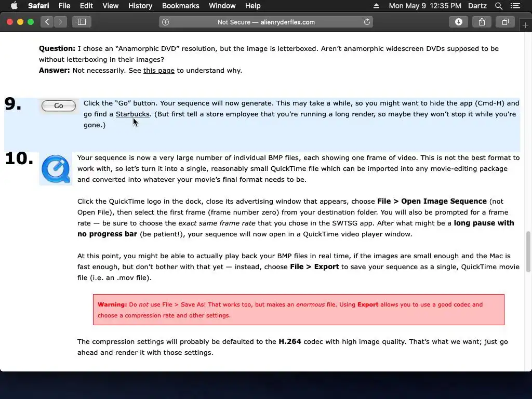Click the address bar showing alienryderflex.com
532x399 pixels.
[x=266, y=22]
